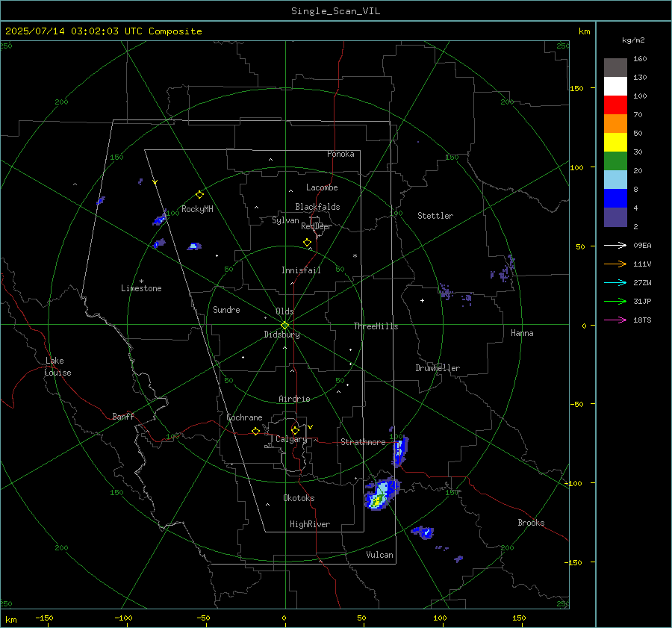Click the ThreeHills town label
Screen dimensions: 672x628
(376, 326)
